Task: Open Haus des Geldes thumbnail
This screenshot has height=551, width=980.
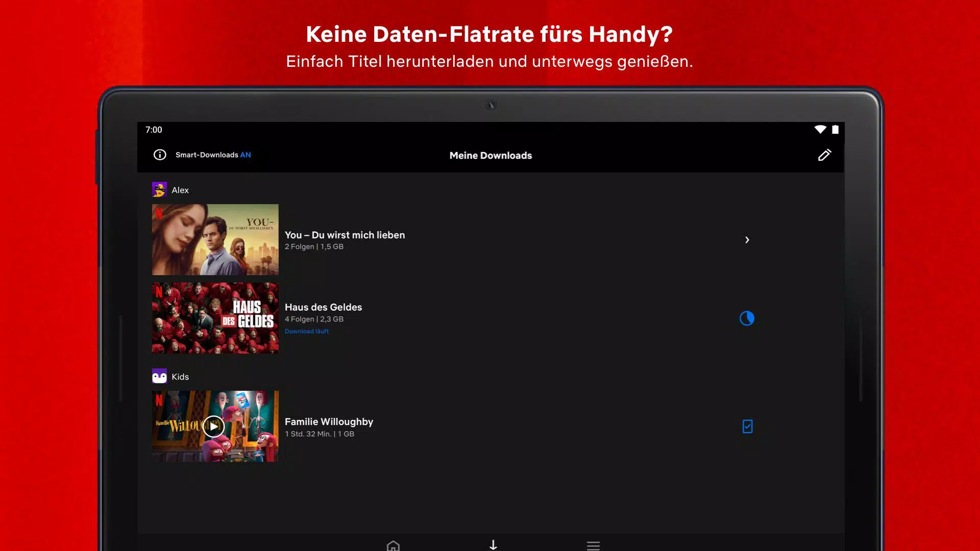Action: click(x=215, y=318)
